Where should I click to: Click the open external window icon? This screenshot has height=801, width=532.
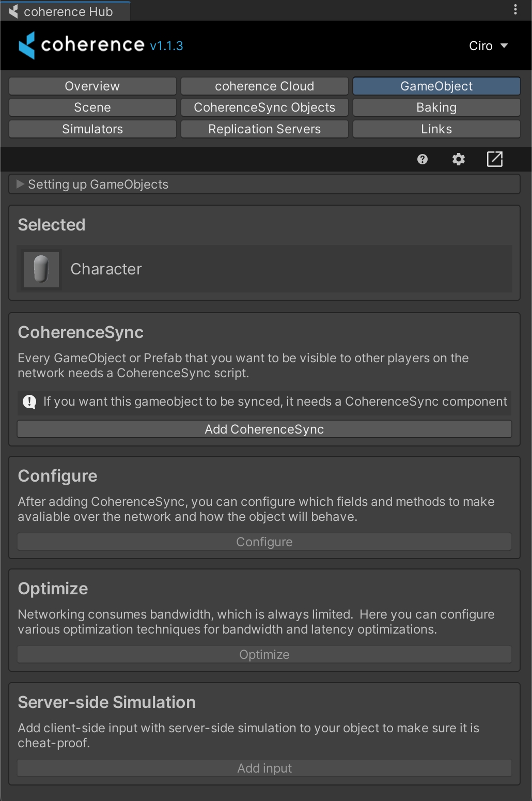tap(495, 159)
